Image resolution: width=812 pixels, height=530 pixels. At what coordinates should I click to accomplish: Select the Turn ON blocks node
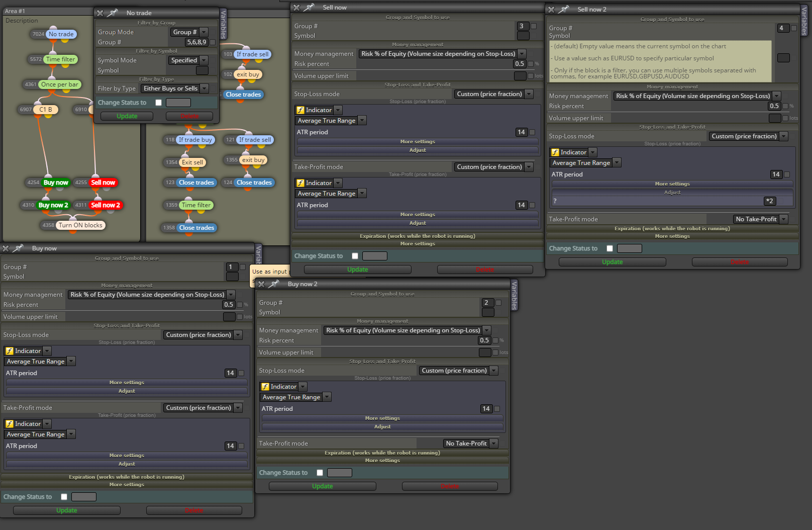coord(80,225)
